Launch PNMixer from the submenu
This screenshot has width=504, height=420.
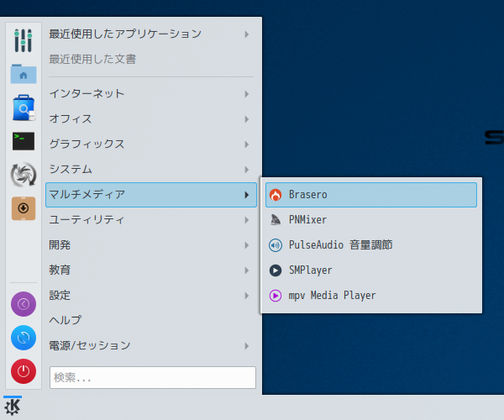(x=371, y=220)
